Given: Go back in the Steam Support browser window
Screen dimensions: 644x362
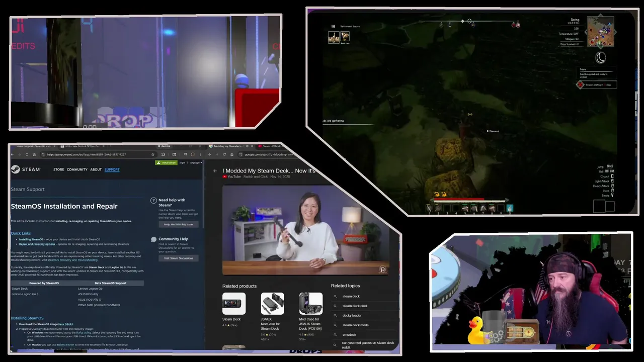Looking at the screenshot, I should click(x=12, y=154).
